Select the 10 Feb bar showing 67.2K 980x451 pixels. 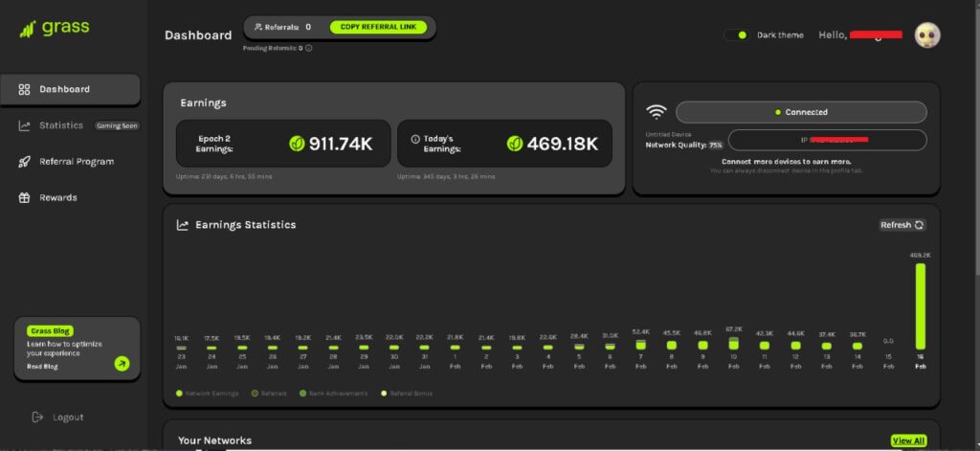coord(733,344)
